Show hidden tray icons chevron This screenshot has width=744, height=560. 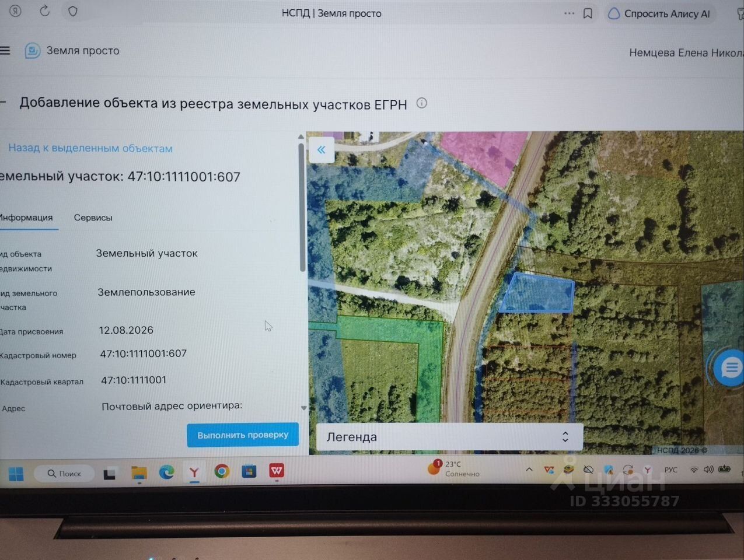529,470
